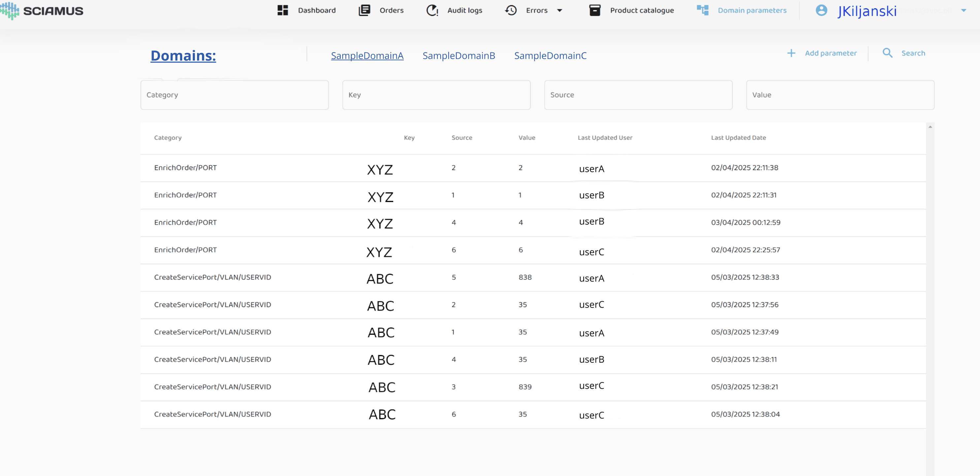Focus the Key filter input
This screenshot has width=980, height=476.
pyautogui.click(x=436, y=95)
